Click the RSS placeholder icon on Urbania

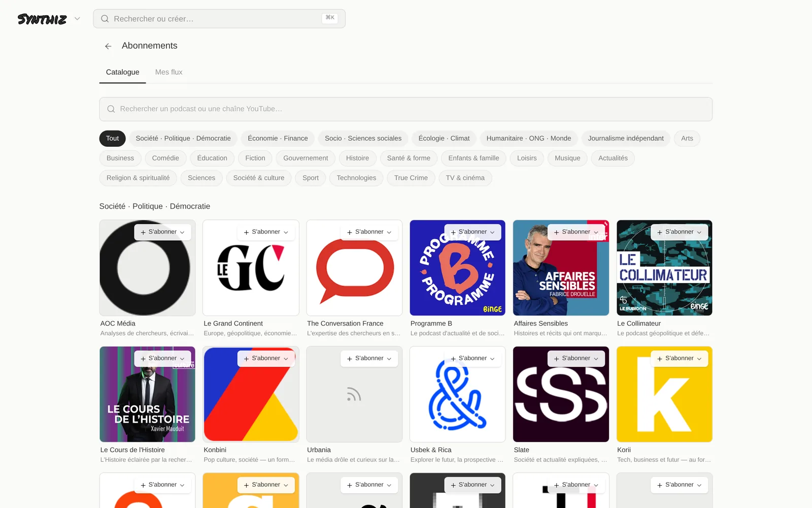pos(354,395)
